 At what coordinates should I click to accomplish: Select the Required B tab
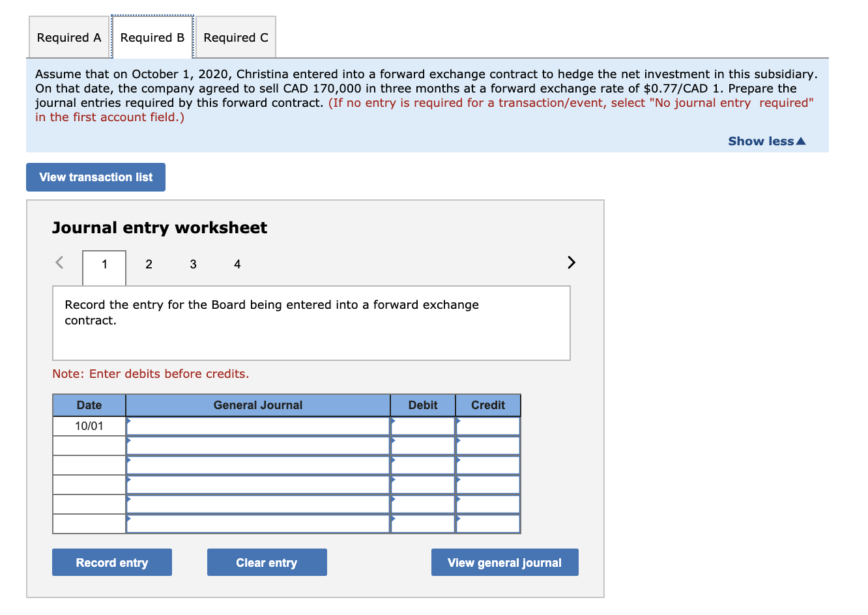(x=152, y=37)
